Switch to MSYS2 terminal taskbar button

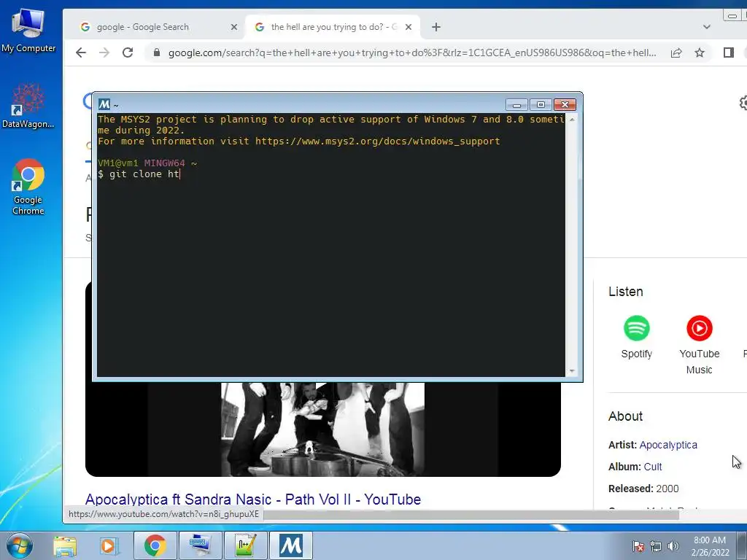pos(291,545)
